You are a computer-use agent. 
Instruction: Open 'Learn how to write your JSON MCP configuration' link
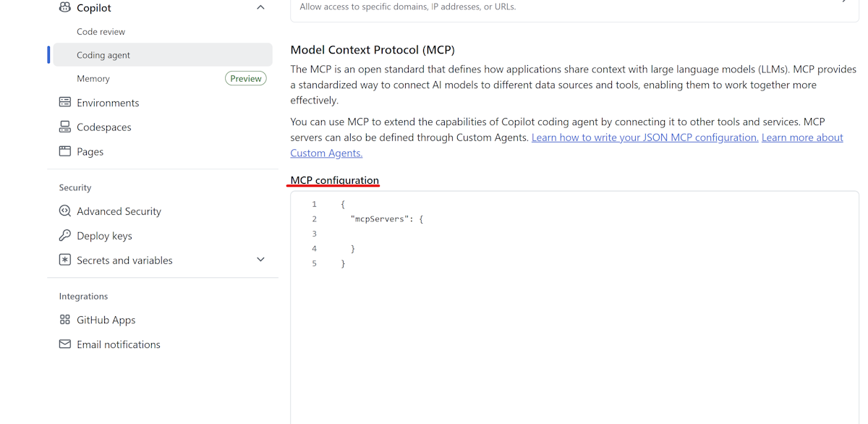pyautogui.click(x=644, y=137)
